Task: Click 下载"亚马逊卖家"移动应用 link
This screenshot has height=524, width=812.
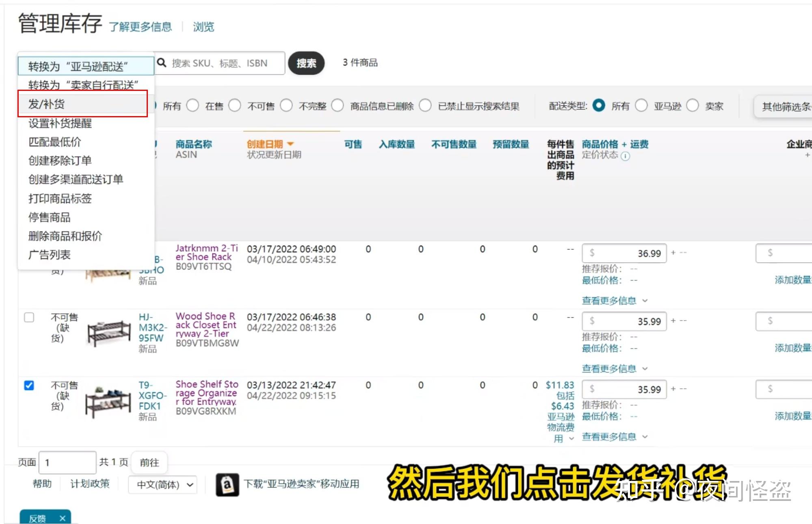Action: click(301, 484)
